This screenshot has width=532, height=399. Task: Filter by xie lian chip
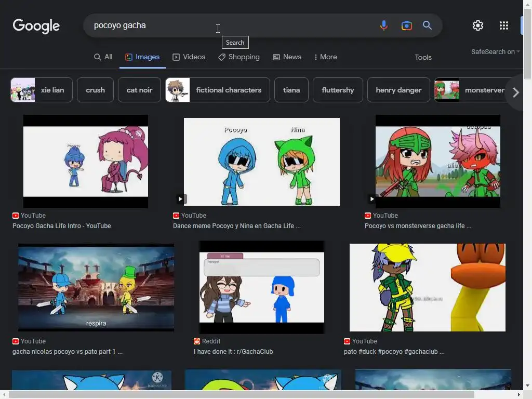[x=42, y=90]
